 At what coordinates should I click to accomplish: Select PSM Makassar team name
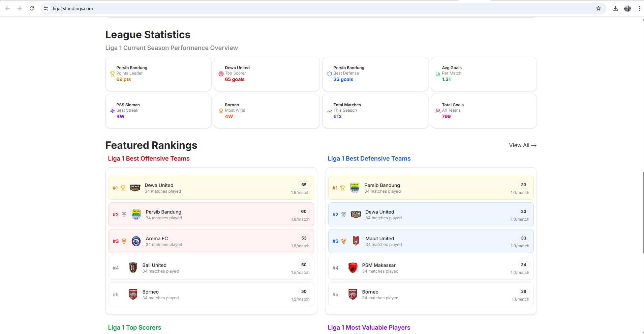tap(379, 265)
